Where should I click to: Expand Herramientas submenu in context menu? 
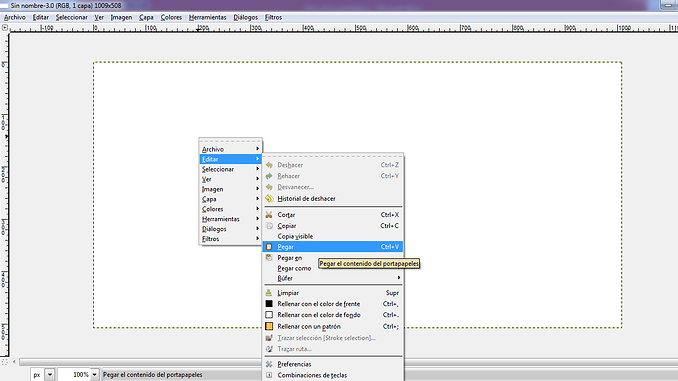[x=230, y=219]
